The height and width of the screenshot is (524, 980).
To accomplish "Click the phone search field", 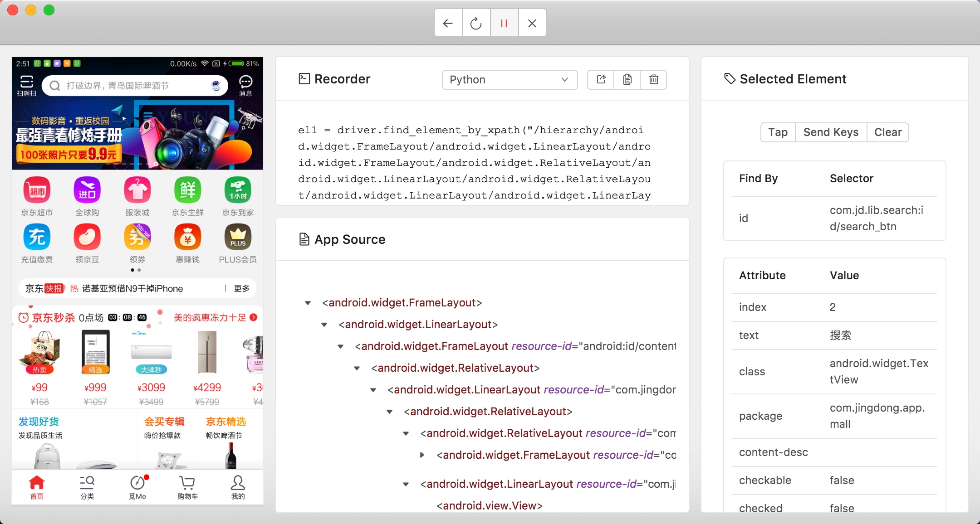I will (x=135, y=86).
